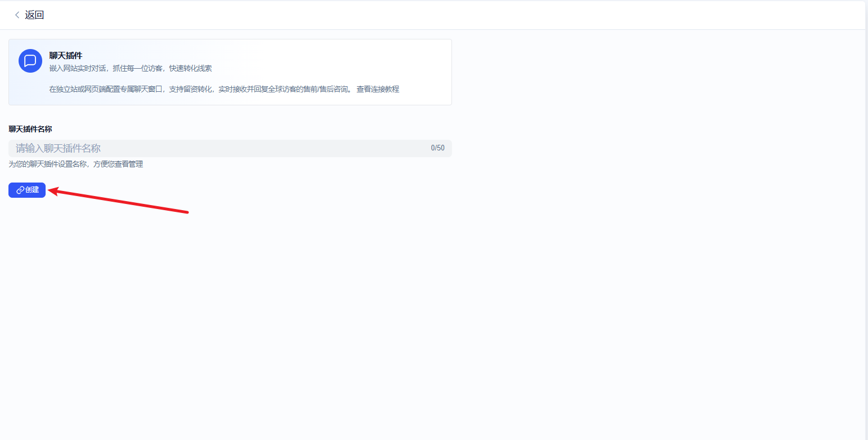Click the subtitle 嵌入网站实时对话，抓住每一位访客，快速转化线索
Image resolution: width=868 pixels, height=440 pixels.
click(x=131, y=68)
